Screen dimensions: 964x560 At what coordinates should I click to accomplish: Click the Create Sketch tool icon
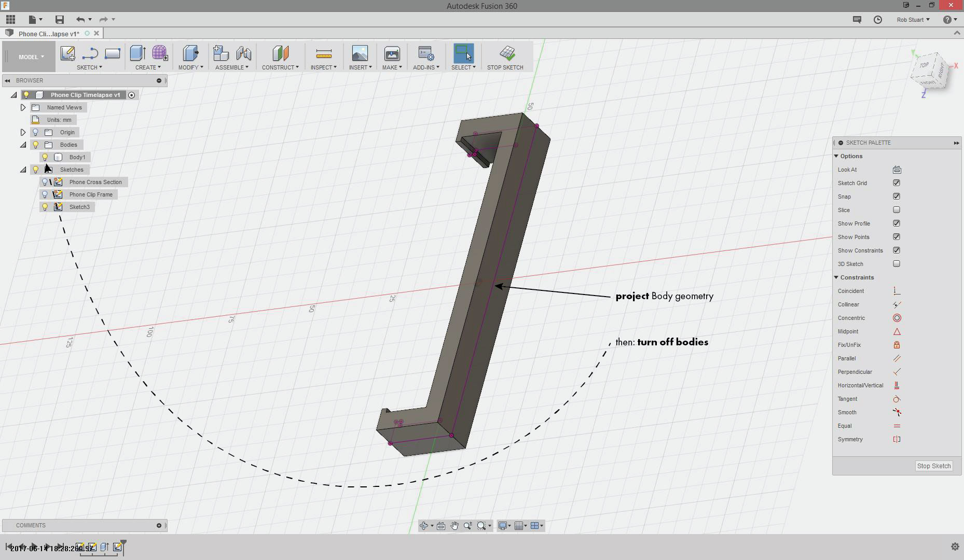pos(67,53)
